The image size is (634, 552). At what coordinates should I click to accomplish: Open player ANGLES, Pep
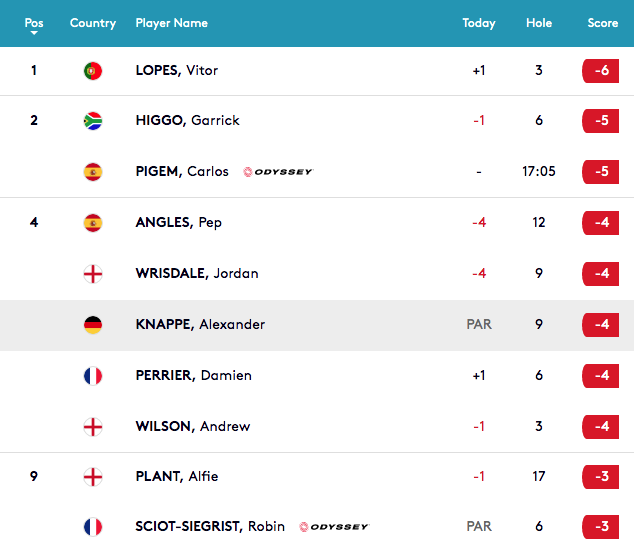(178, 222)
